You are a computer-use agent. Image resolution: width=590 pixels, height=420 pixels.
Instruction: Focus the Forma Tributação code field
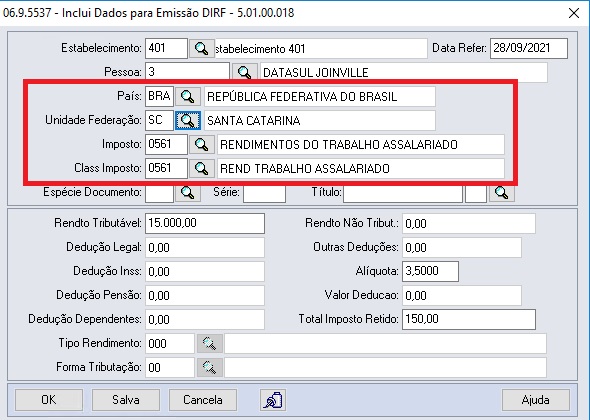point(170,367)
